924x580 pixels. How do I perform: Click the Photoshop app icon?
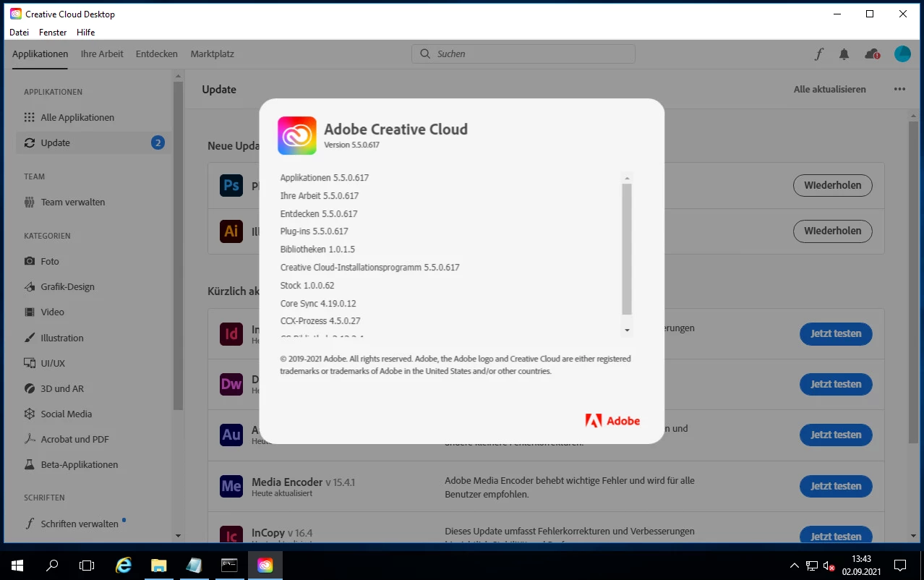pos(231,185)
